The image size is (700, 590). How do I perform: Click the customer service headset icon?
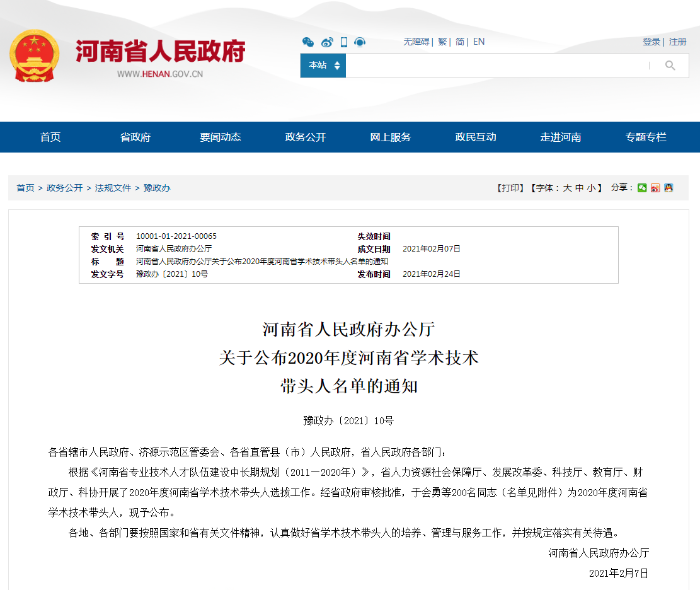(360, 42)
